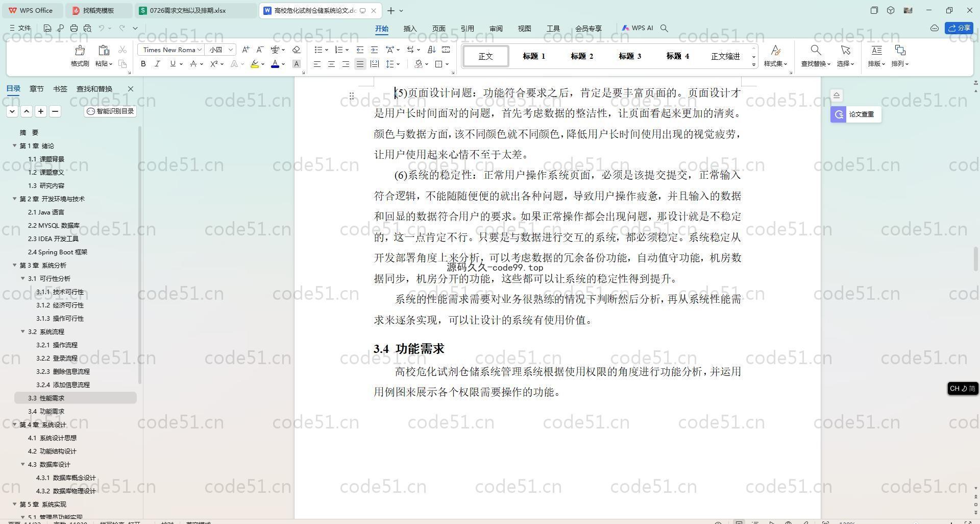The width and height of the screenshot is (980, 524).
Task: Open the 插入 ribbon tab
Action: coord(410,29)
